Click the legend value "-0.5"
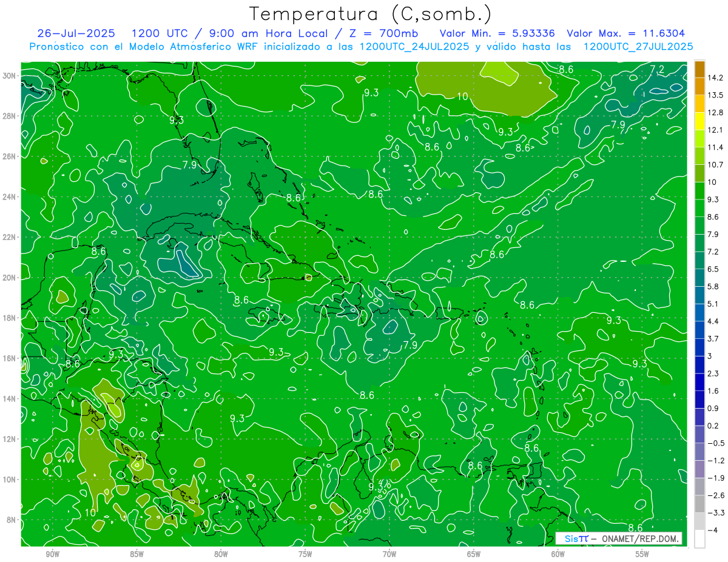This screenshot has width=728, height=562. (716, 443)
